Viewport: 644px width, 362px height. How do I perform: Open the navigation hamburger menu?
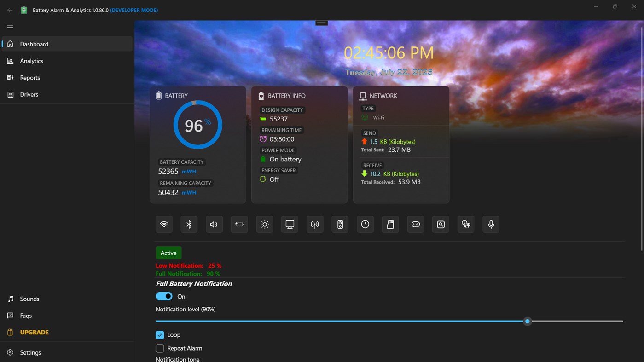(10, 27)
